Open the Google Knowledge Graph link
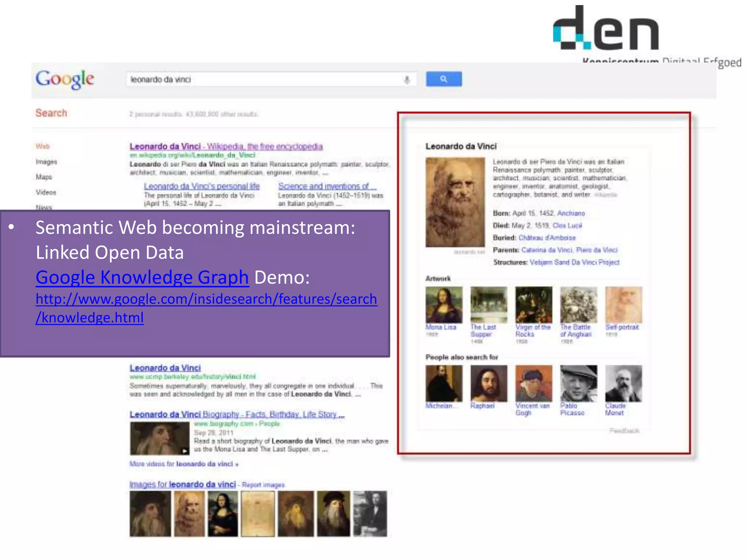 (142, 277)
